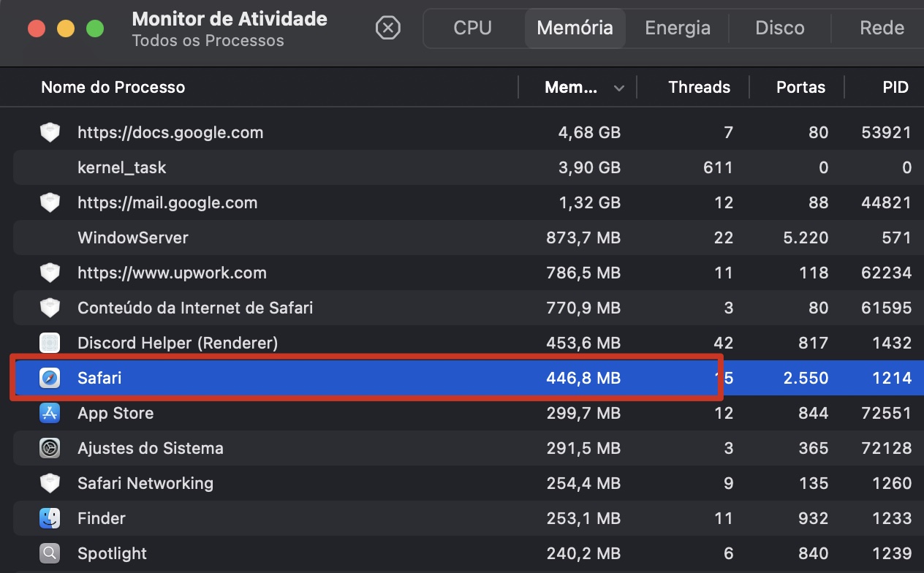924x573 pixels.
Task: Click the Finder icon in the process list
Action: coord(49,518)
